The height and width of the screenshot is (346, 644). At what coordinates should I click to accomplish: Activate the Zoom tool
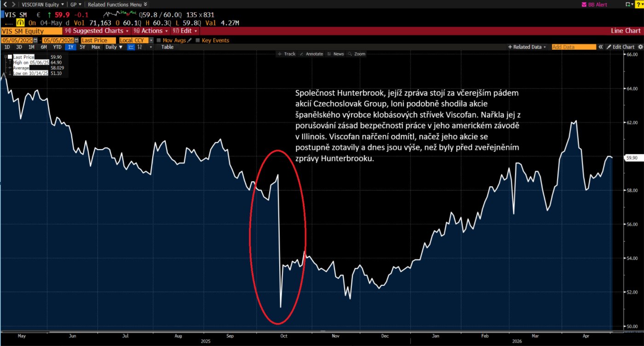click(x=356, y=54)
